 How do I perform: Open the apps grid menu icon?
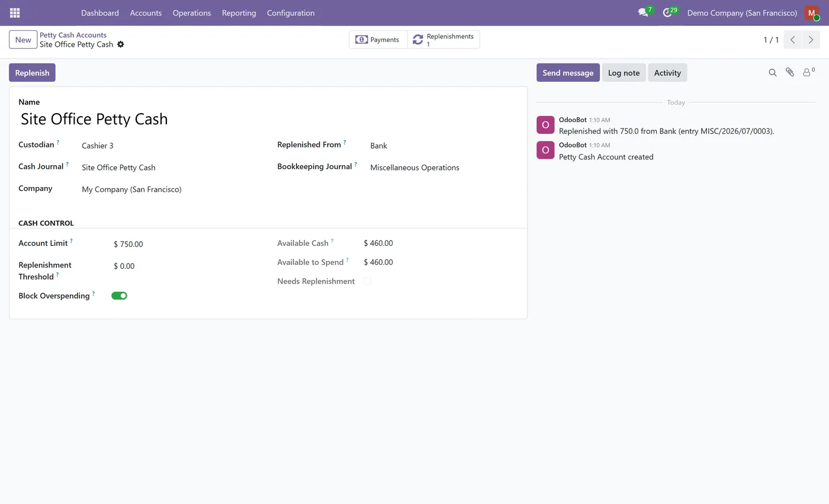(x=15, y=12)
